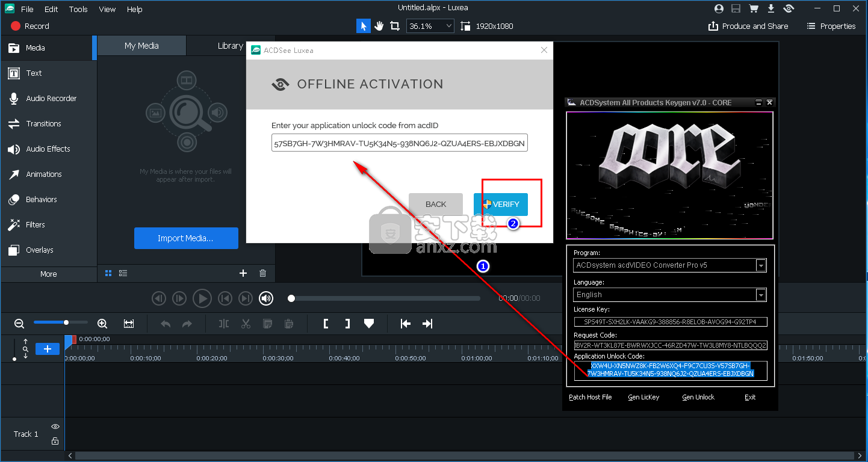
Task: Toggle the preview volume speaker
Action: 266,298
